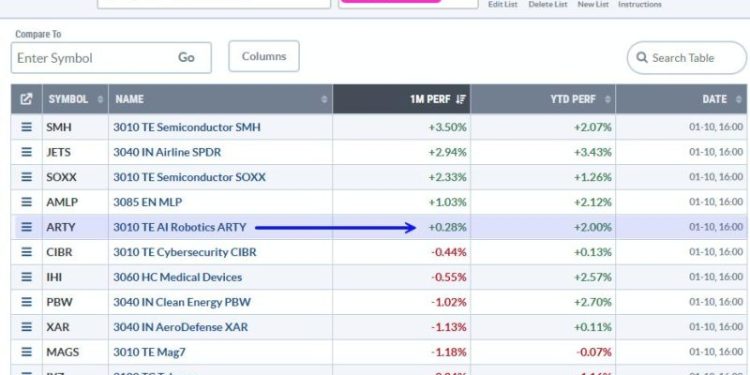The image size is (750, 375).
Task: Click the -1.18% MAGS perf value
Action: [449, 352]
